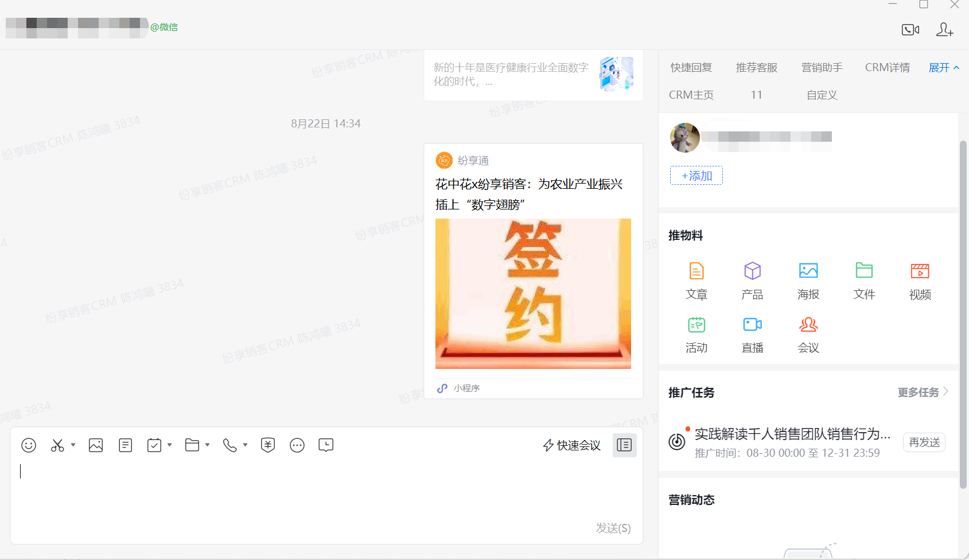This screenshot has height=560, width=969.
Task: Click the +添加 tag button
Action: coord(696,176)
